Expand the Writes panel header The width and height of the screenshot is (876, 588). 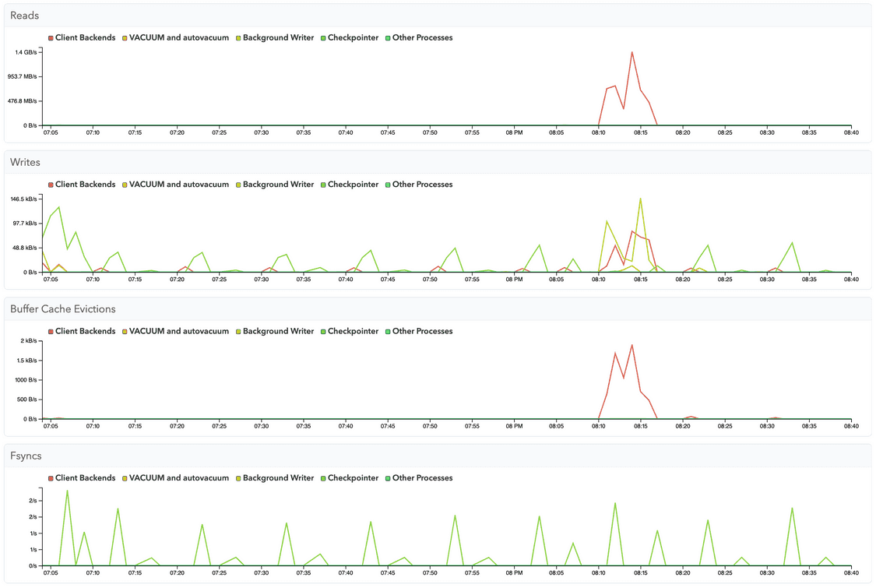coord(24,161)
